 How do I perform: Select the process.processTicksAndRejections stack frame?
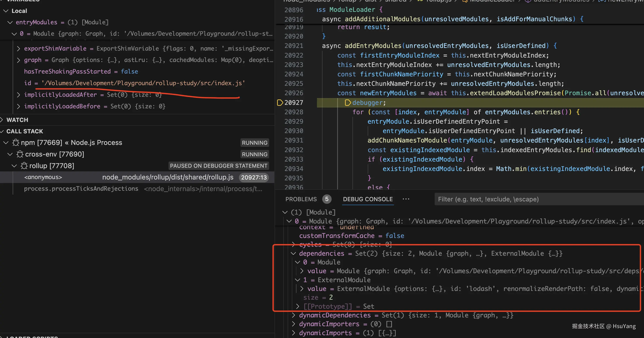coord(81,188)
